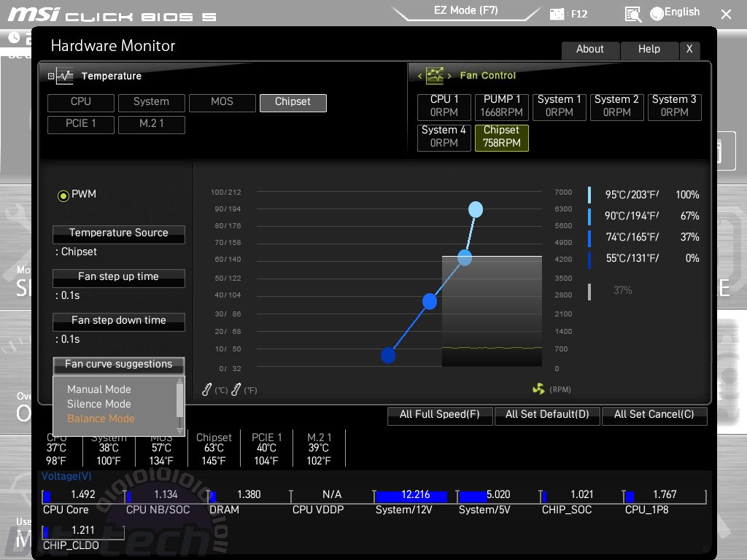Open the Fan step down time setting
The image size is (747, 560).
click(x=119, y=322)
